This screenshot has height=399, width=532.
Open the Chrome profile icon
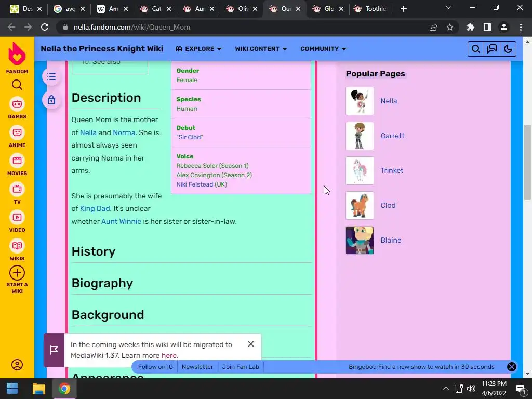(x=504, y=27)
